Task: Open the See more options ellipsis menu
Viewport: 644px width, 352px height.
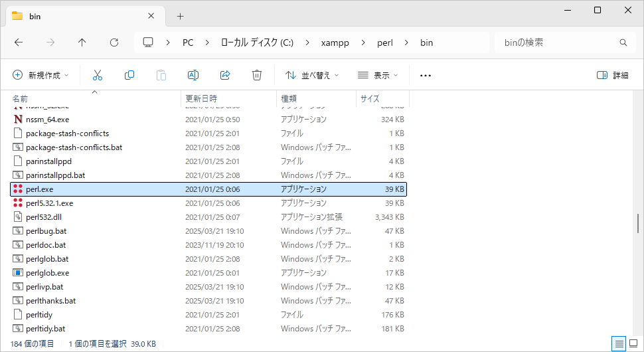Action: (x=426, y=76)
